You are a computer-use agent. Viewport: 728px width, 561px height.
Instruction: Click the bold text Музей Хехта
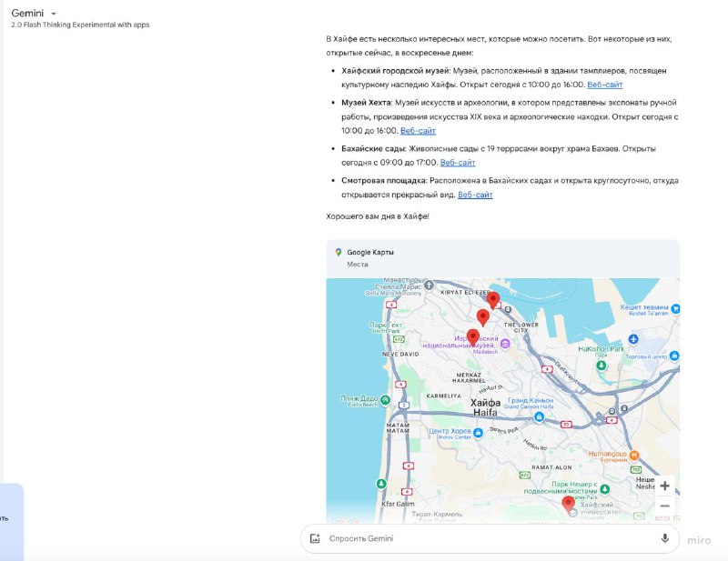[x=367, y=103]
